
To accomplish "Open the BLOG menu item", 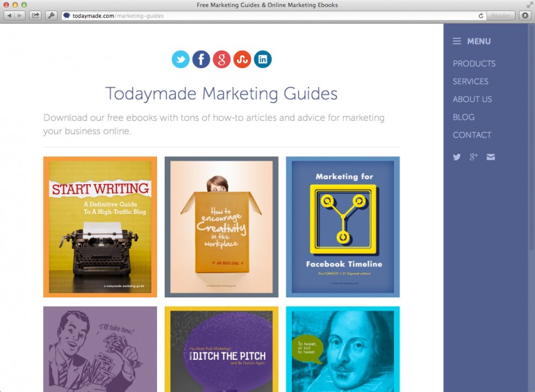I will (463, 117).
